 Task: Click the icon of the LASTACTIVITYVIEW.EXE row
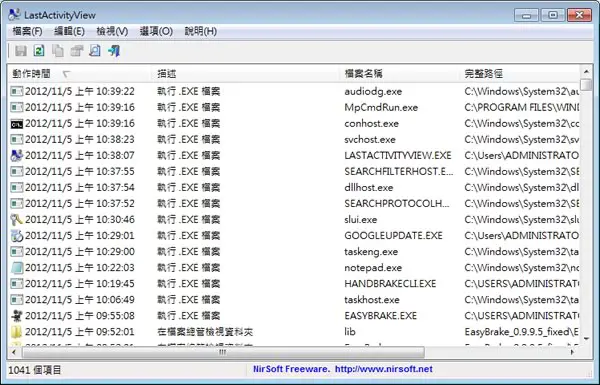(x=16, y=155)
